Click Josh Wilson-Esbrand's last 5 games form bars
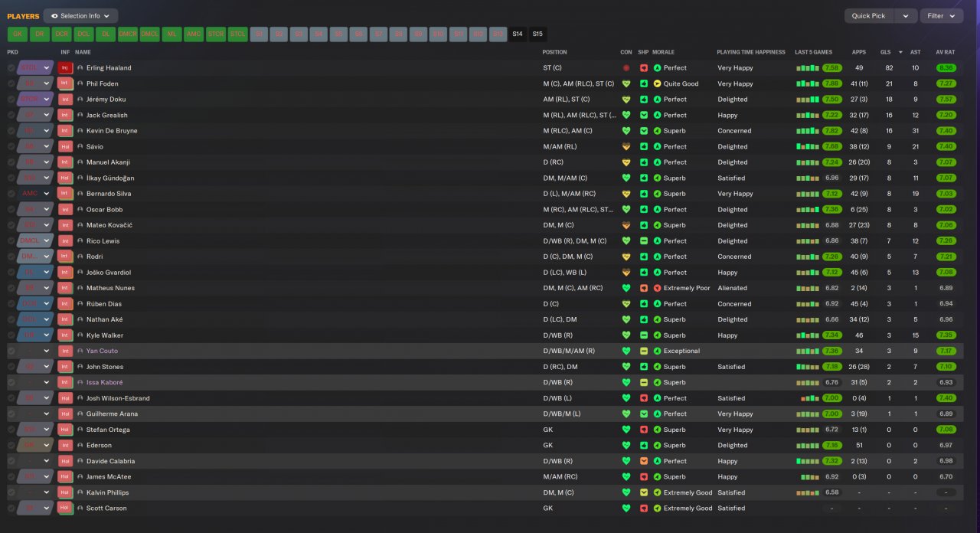This screenshot has width=980, height=533. click(808, 398)
